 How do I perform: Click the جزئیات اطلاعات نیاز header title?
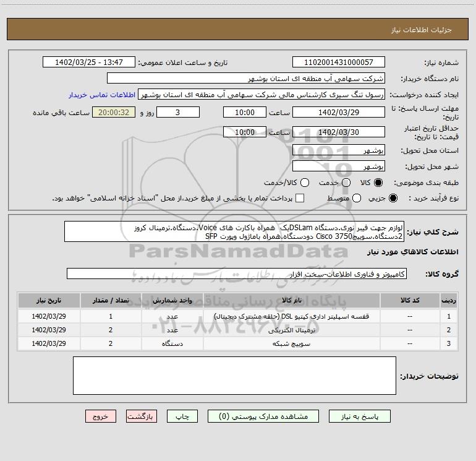(422, 30)
